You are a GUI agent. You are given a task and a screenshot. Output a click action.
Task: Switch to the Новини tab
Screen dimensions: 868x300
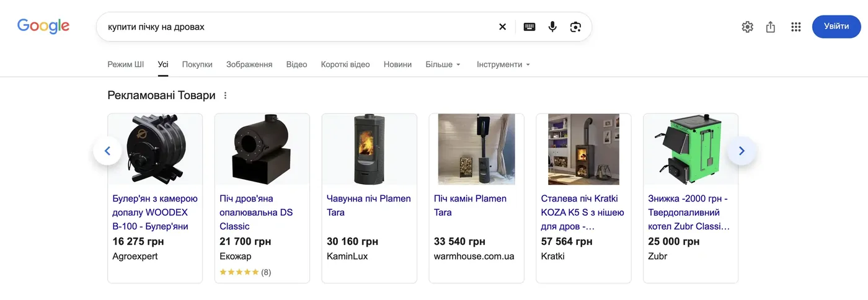click(397, 64)
